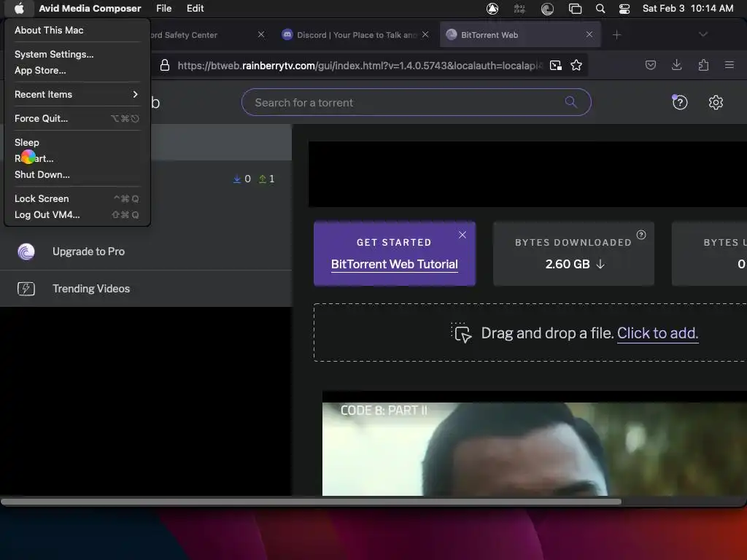
Task: Open Spotlight search in menu bar
Action: pyautogui.click(x=600, y=9)
